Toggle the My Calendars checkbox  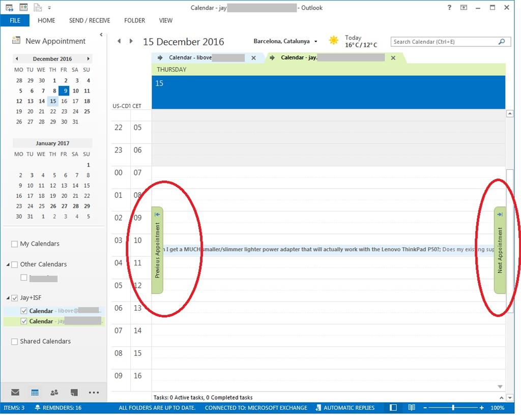click(x=15, y=244)
